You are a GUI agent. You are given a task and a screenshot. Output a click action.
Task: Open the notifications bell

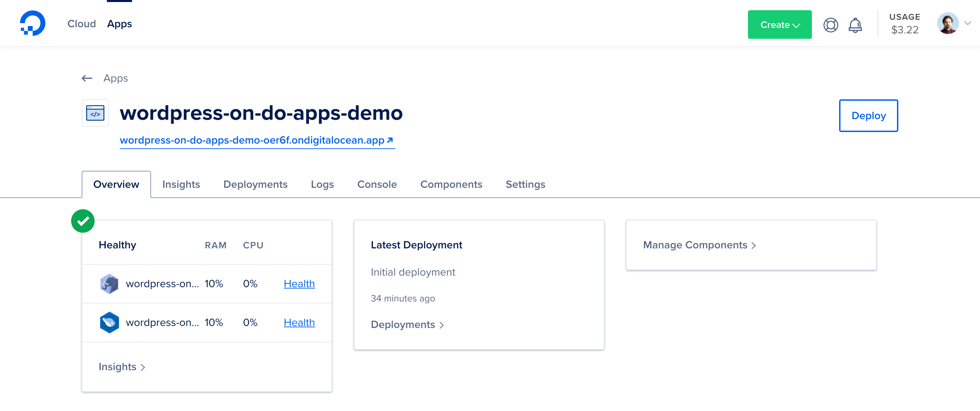click(x=855, y=25)
